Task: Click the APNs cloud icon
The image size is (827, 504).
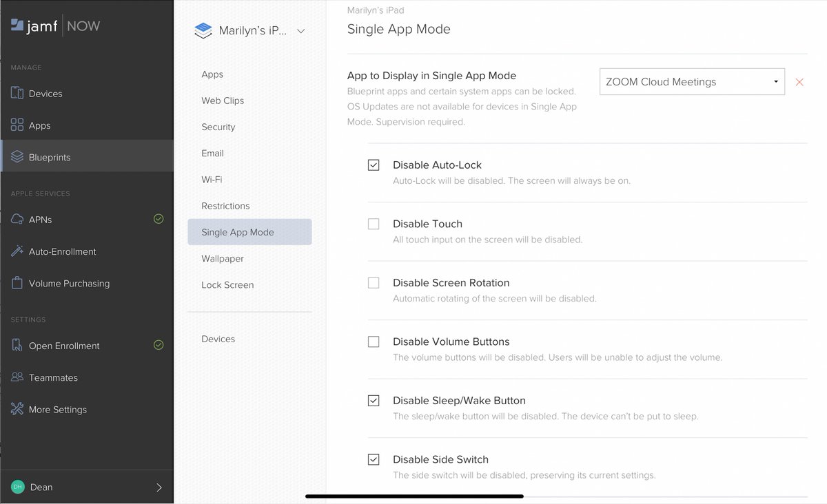Action: (x=17, y=220)
